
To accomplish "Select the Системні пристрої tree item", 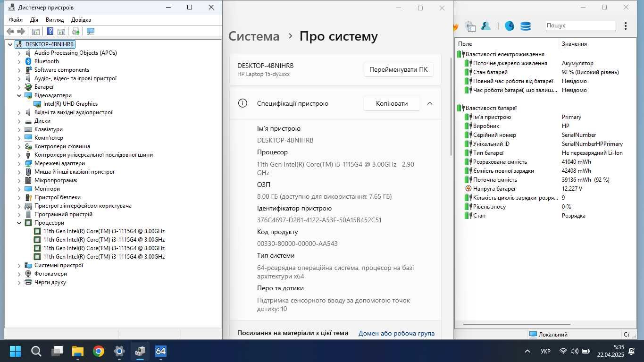I will pyautogui.click(x=59, y=265).
